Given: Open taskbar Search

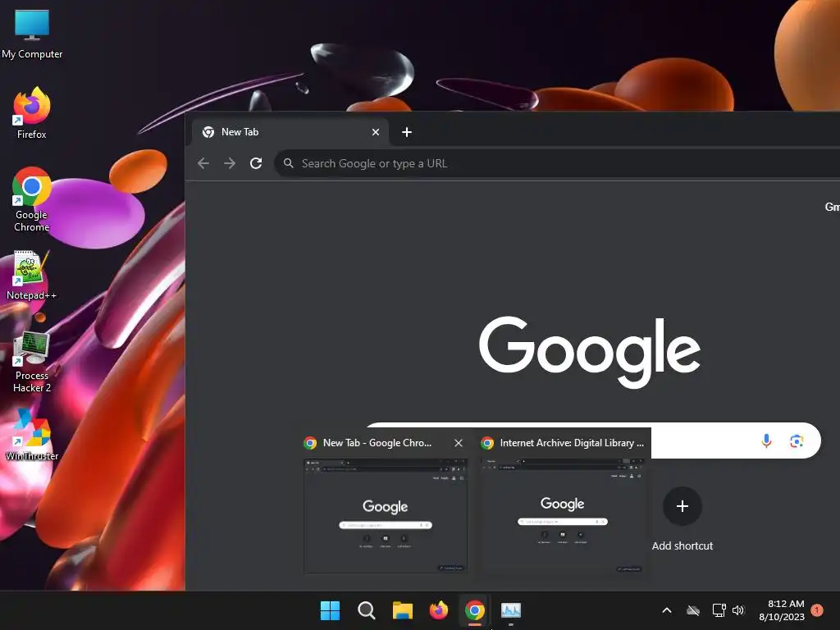Looking at the screenshot, I should [x=367, y=610].
